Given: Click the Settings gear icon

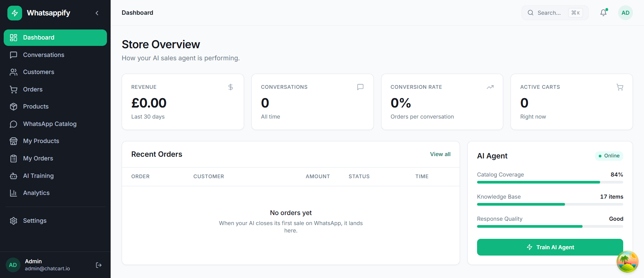Looking at the screenshot, I should pos(13,221).
